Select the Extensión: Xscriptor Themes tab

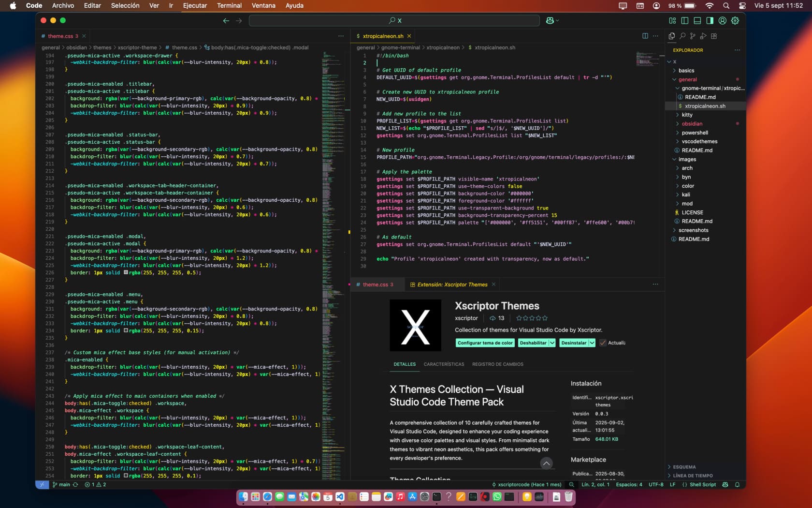click(452, 284)
